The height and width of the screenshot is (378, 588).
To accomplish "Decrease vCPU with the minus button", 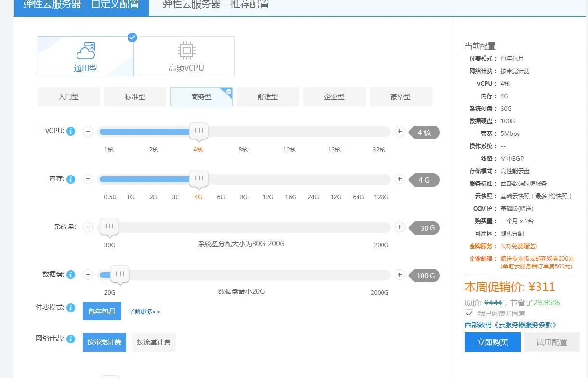I will click(x=88, y=131).
